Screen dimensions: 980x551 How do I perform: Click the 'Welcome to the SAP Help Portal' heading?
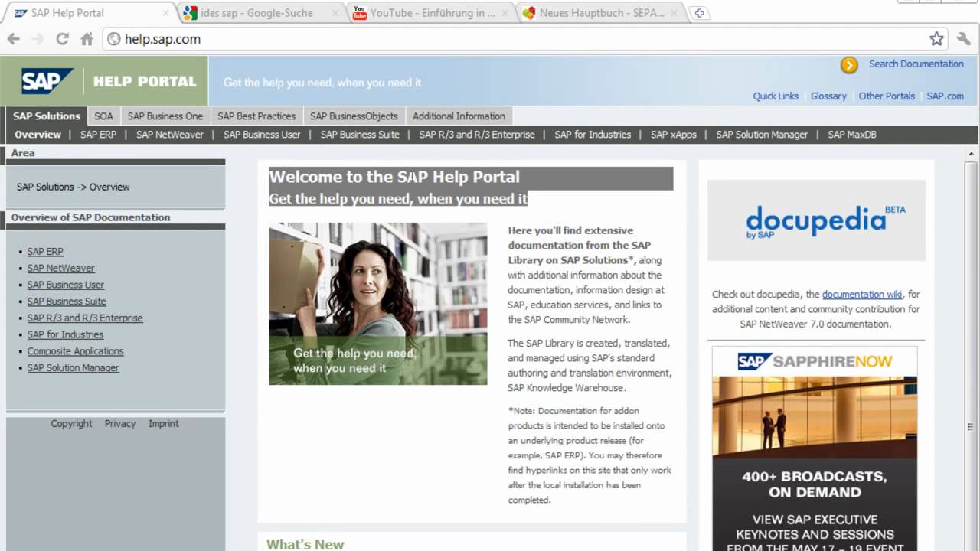click(x=394, y=177)
